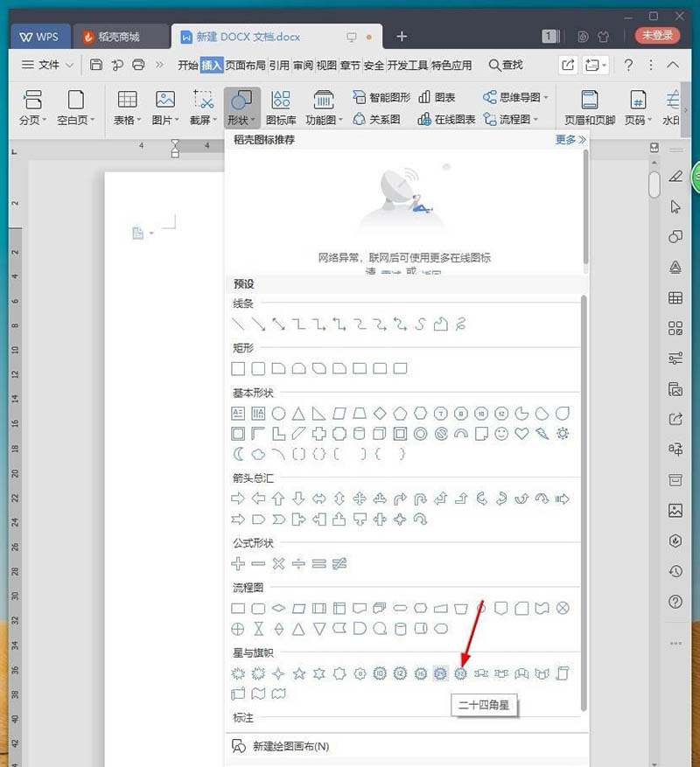The height and width of the screenshot is (767, 700).
Task: Switch to the 页面布局 ribbon tab
Action: click(x=245, y=65)
